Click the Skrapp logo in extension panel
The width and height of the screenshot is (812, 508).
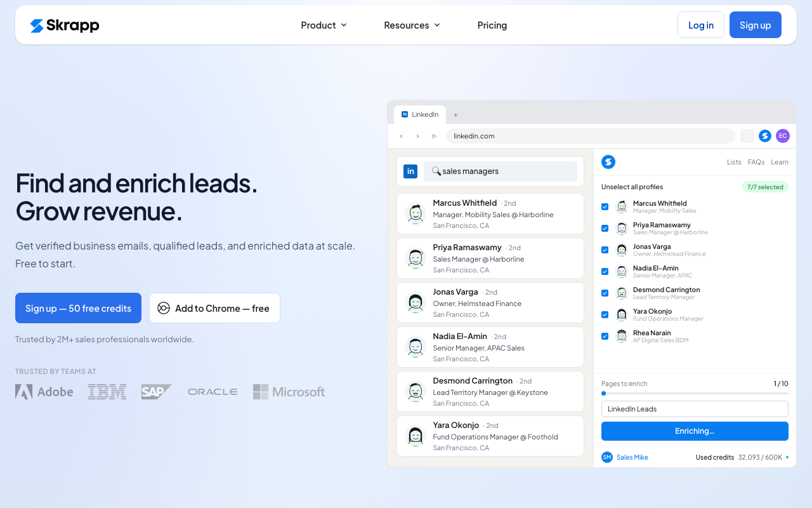pos(608,162)
